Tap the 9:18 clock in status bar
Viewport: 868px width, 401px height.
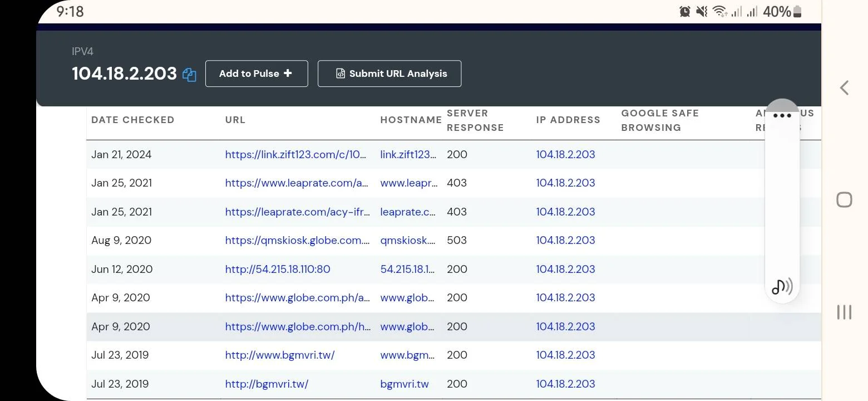70,12
